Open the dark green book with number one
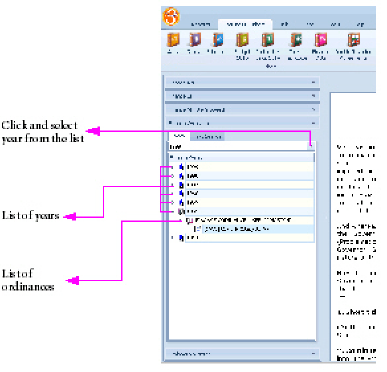Image resolution: width=387 pixels, height=372 pixels. point(267,40)
